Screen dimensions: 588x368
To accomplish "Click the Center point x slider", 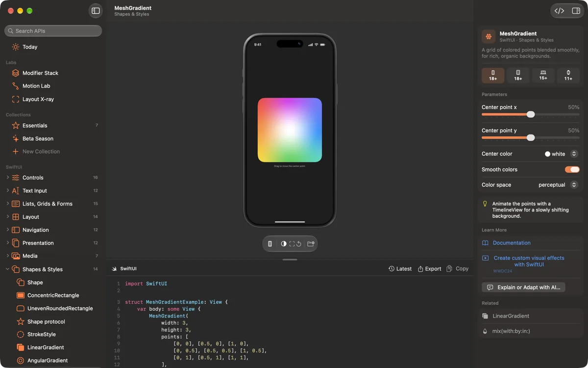I will 531,114.
